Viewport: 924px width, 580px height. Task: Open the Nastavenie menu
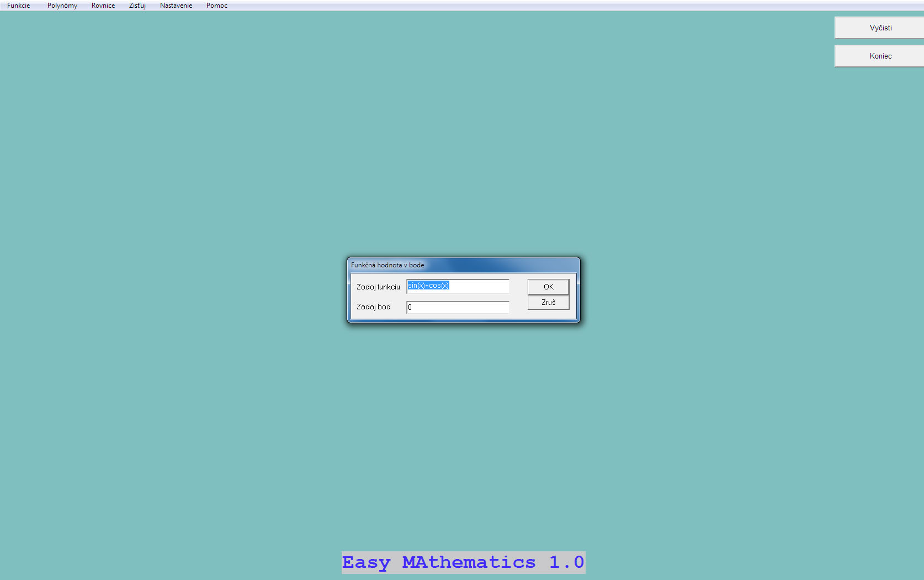pos(176,6)
